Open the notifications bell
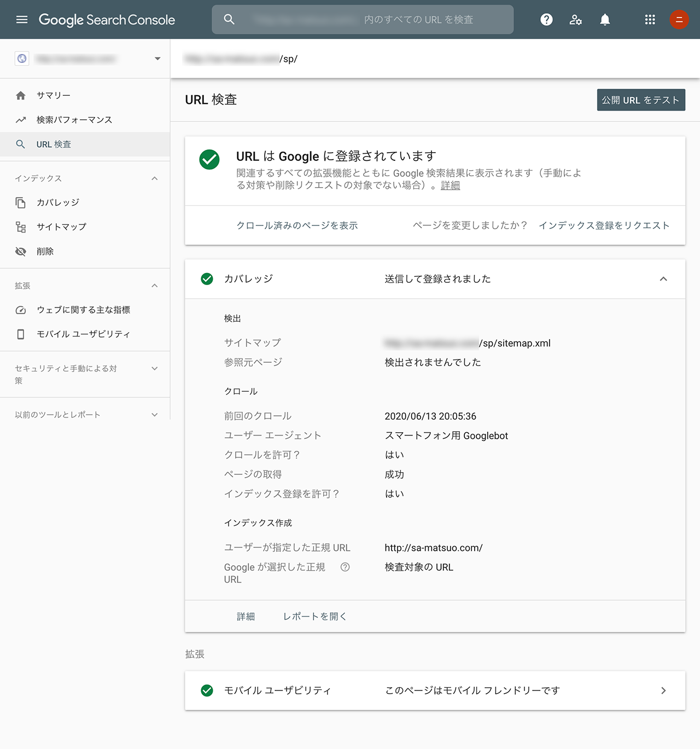 605,20
